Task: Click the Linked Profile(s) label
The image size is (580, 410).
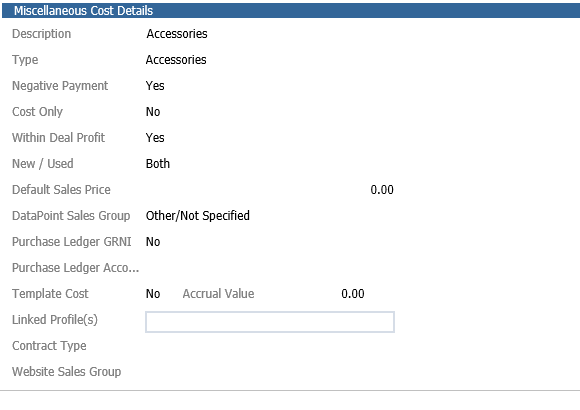Action: coord(55,320)
